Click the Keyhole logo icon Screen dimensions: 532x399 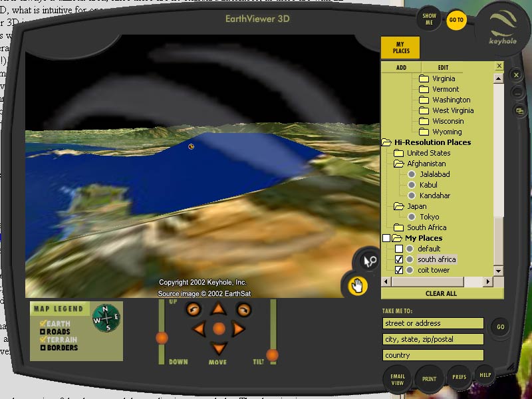click(503, 27)
